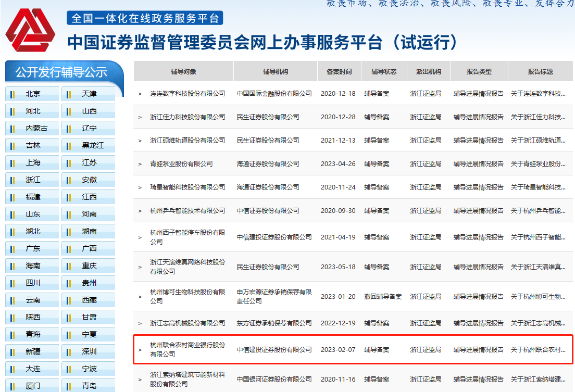Screen dimensions: 575x392
Task: Expand the 杭州乒乓智能技术有限公司 row arrow
Action: (x=140, y=211)
